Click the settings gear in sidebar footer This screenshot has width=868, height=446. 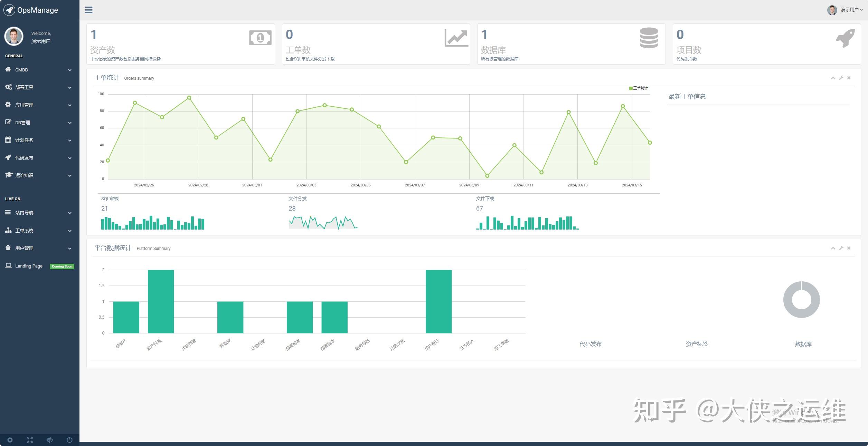pyautogui.click(x=10, y=440)
